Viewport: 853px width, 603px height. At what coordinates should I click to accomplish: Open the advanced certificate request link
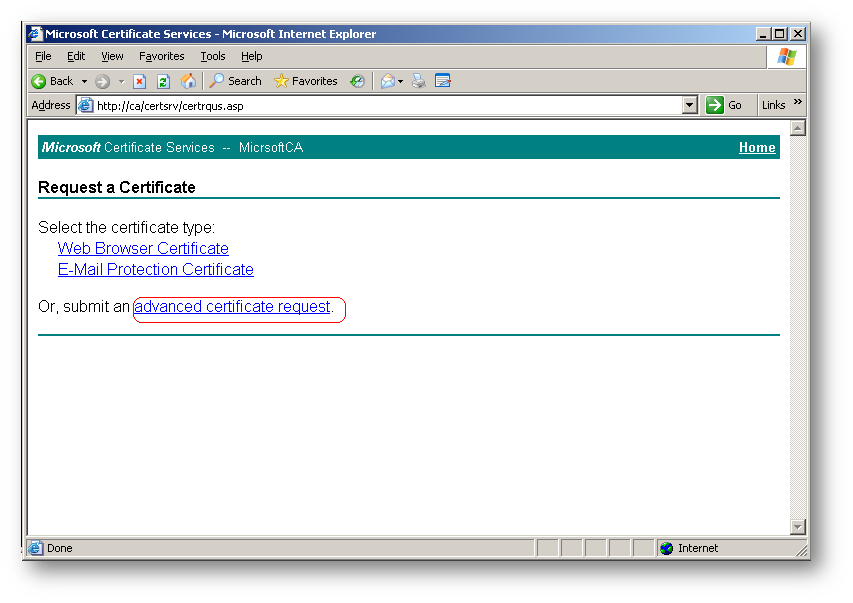point(232,307)
